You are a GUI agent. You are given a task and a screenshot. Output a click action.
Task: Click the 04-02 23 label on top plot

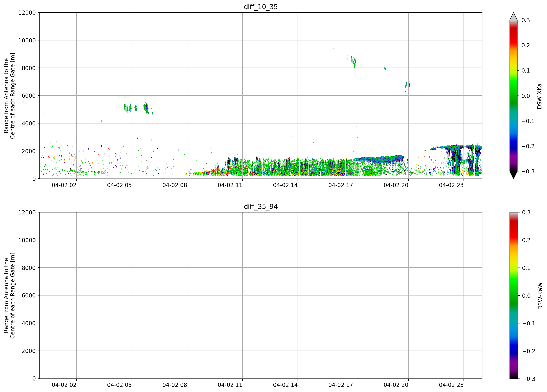tap(451, 185)
